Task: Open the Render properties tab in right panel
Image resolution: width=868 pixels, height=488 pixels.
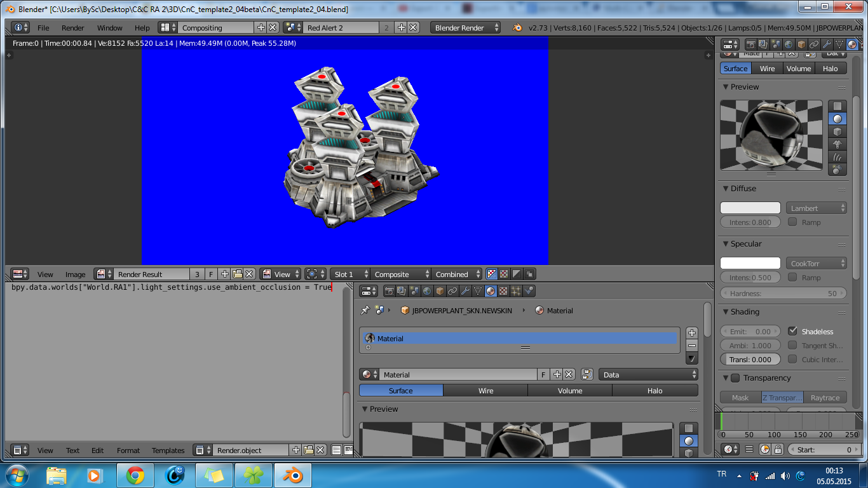Action: [x=750, y=44]
